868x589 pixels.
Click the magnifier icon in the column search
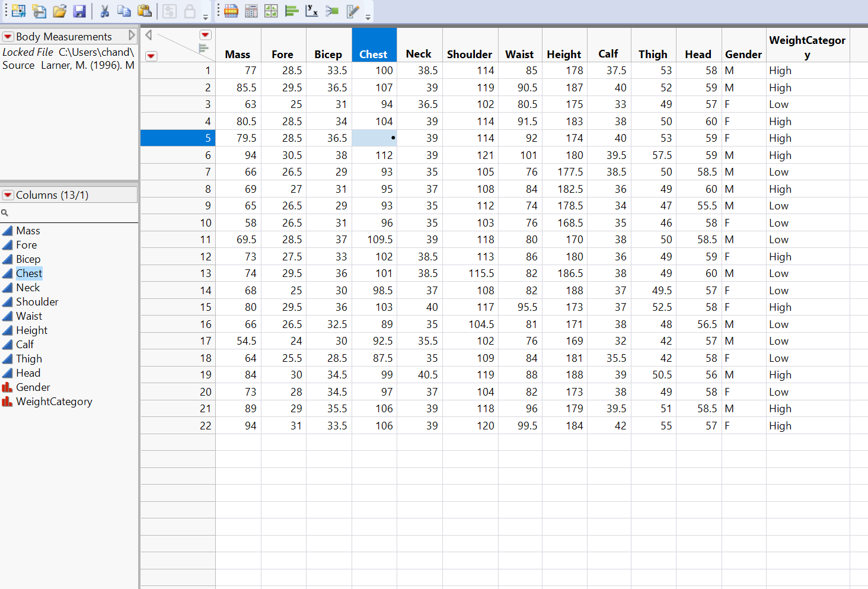[5, 212]
